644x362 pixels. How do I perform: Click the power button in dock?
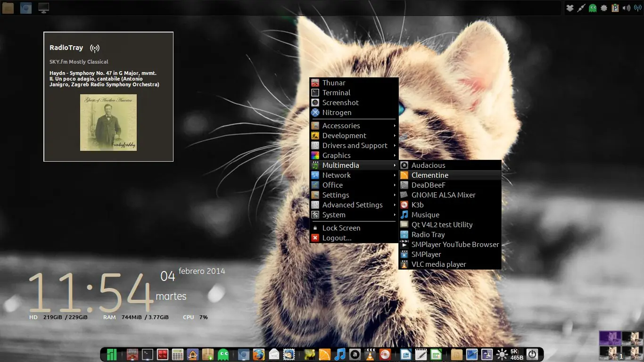point(532,354)
